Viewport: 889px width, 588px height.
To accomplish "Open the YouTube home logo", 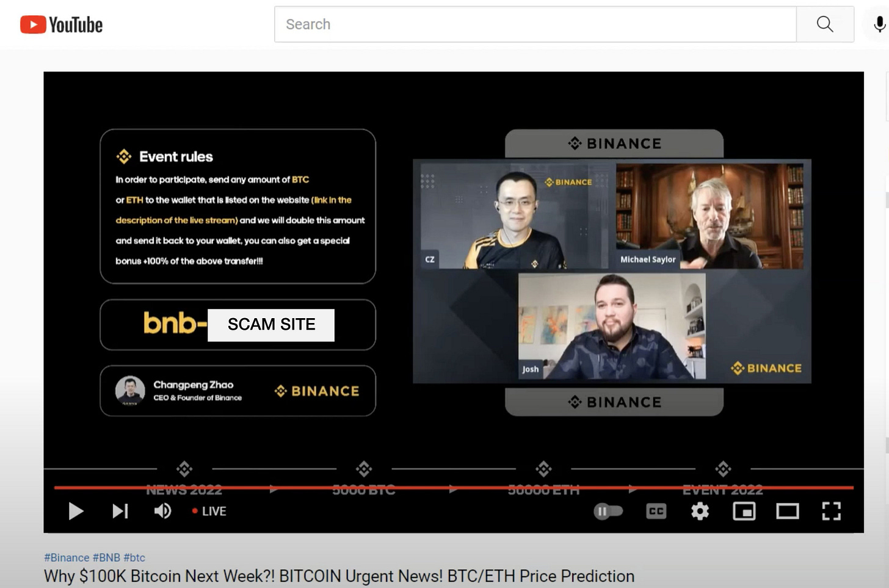I will 61,24.
